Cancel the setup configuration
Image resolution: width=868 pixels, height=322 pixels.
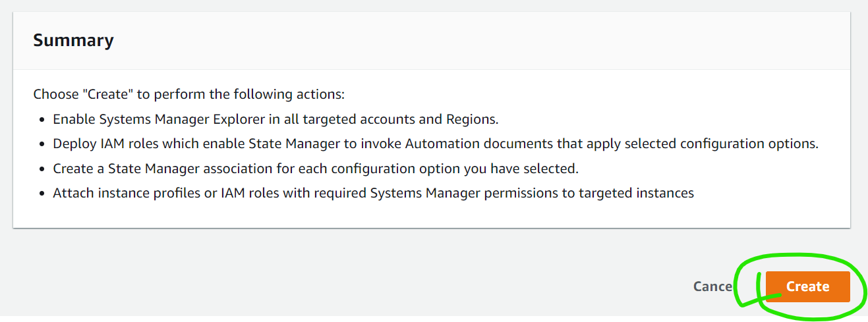tap(712, 286)
